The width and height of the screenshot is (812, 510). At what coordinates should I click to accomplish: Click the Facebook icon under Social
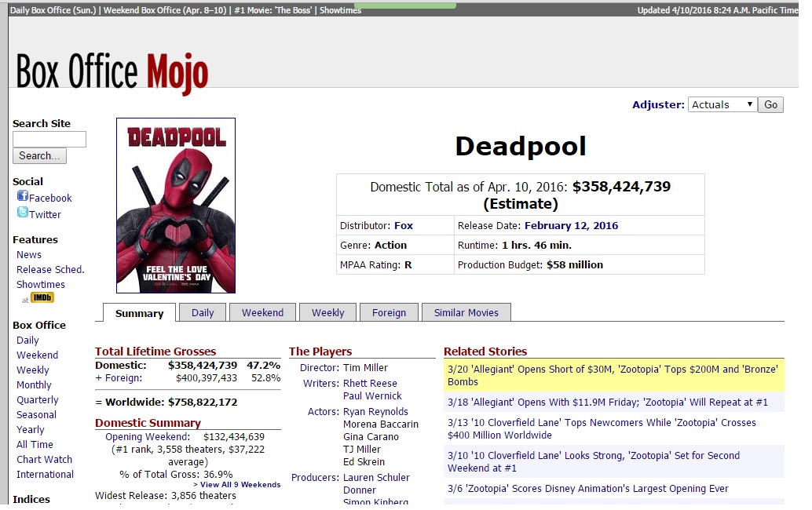[x=22, y=196]
